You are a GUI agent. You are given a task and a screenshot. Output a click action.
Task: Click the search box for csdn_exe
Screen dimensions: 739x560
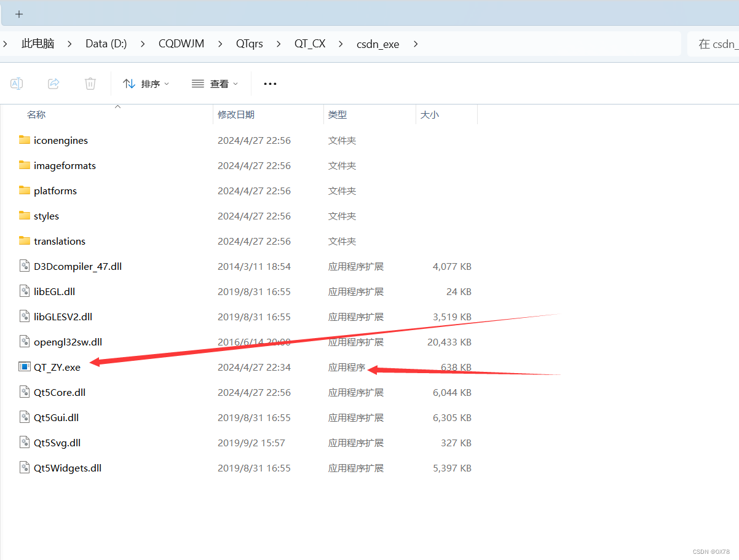click(713, 44)
